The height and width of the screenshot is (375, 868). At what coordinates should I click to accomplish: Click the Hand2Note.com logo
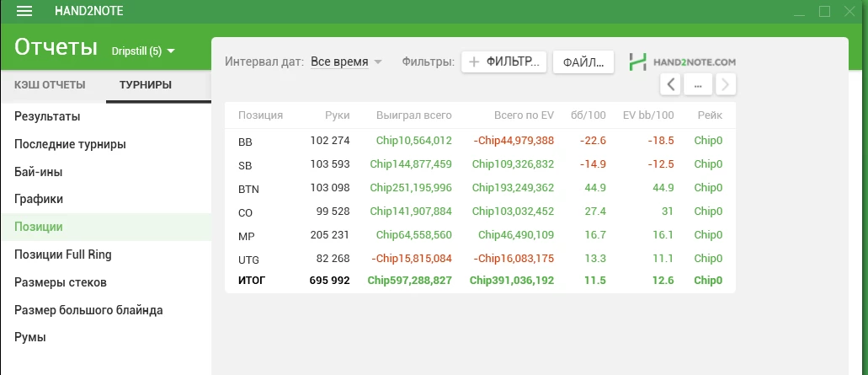pos(683,62)
